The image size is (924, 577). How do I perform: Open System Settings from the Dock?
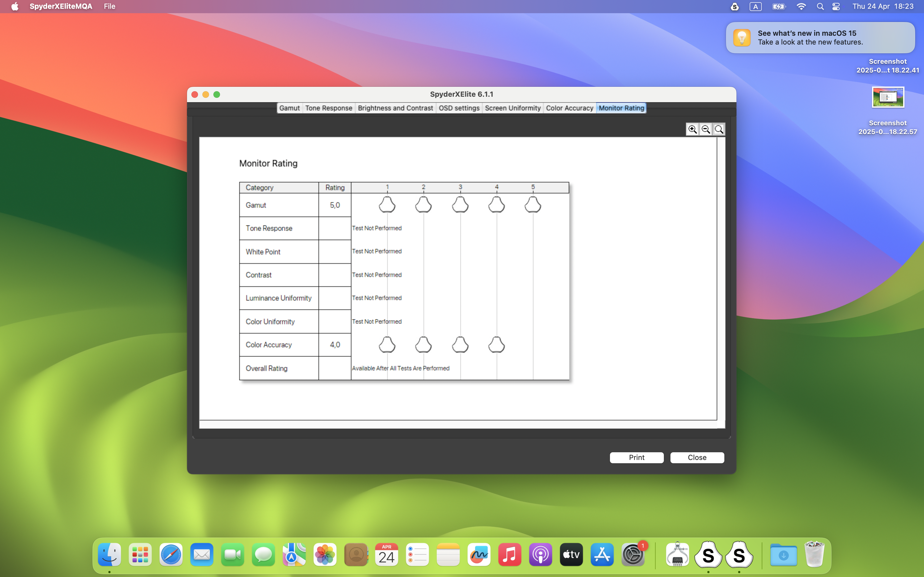click(x=633, y=554)
